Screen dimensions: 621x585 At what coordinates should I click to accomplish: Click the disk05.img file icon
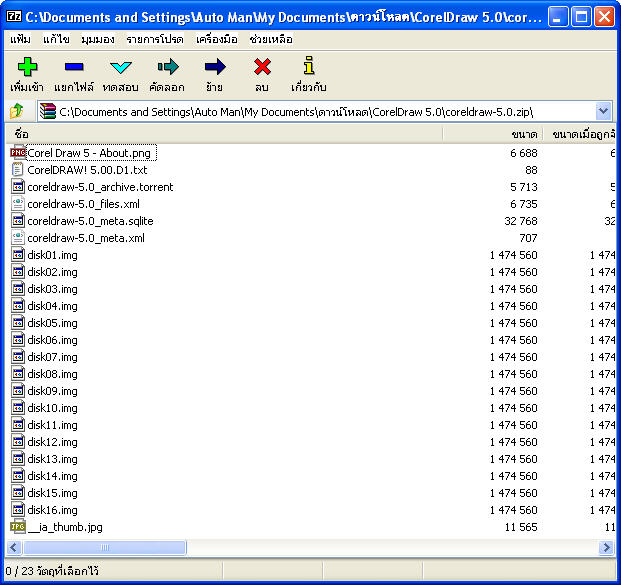tap(18, 323)
